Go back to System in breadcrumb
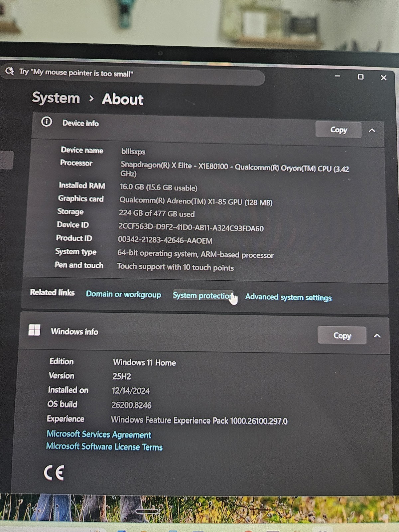The height and width of the screenshot is (532, 399). (56, 98)
